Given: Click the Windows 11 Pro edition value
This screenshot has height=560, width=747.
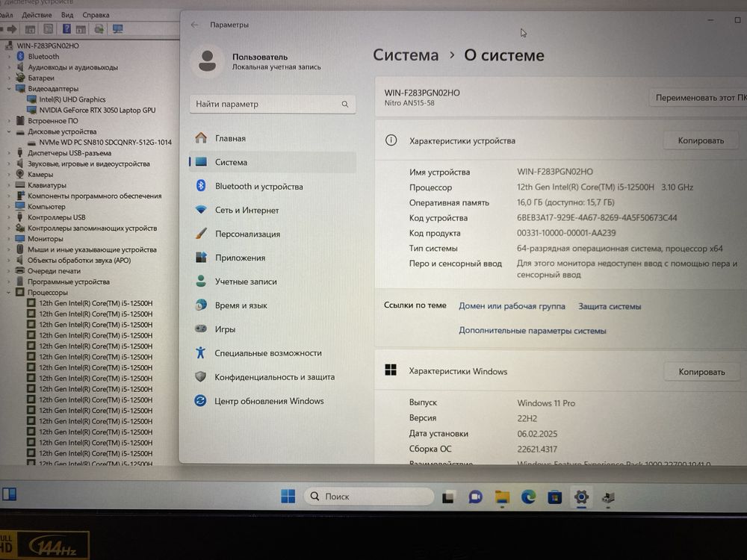Looking at the screenshot, I should coord(546,403).
